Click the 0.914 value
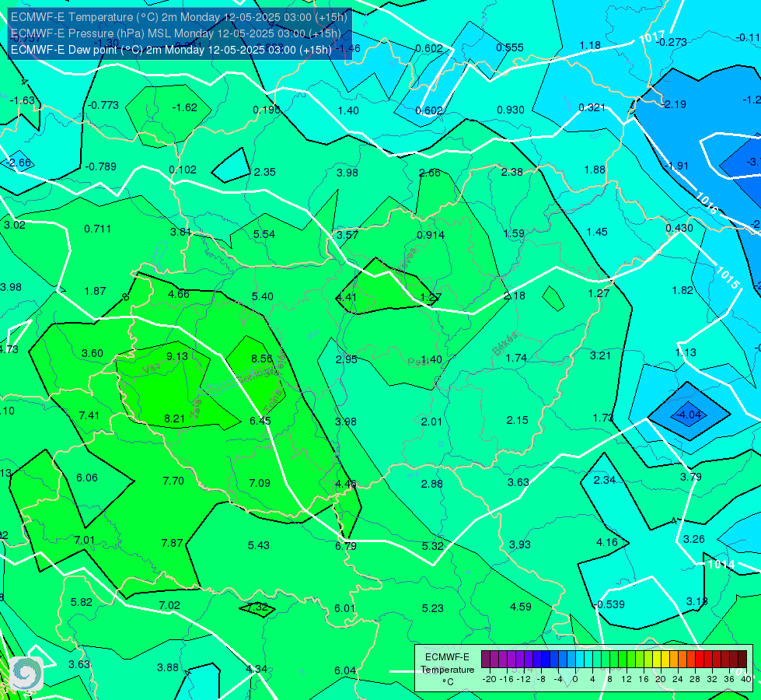The width and height of the screenshot is (761, 700). point(431,235)
